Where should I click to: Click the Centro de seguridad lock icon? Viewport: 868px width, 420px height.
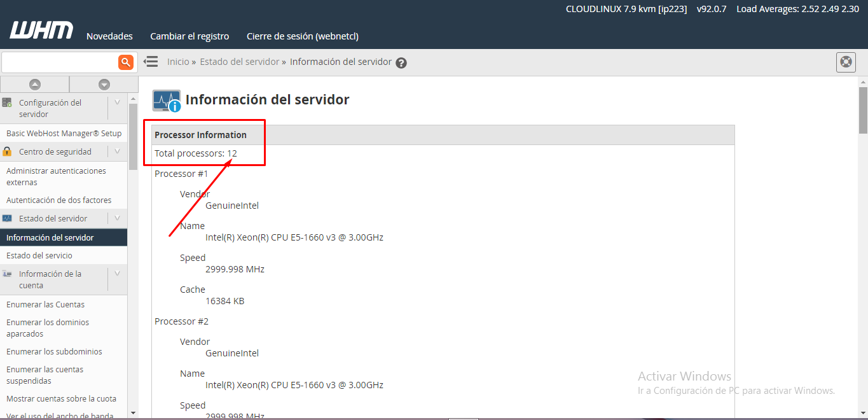(7, 151)
